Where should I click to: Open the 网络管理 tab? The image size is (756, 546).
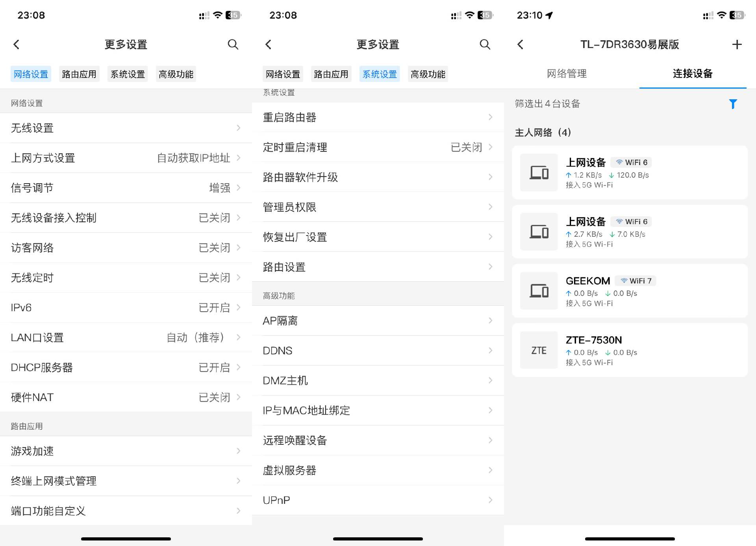(566, 74)
